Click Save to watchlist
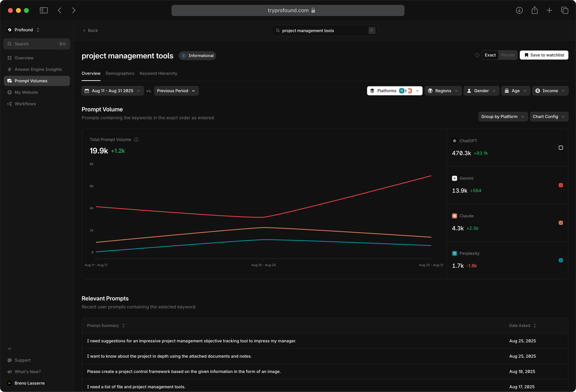The image size is (576, 392). pos(544,55)
